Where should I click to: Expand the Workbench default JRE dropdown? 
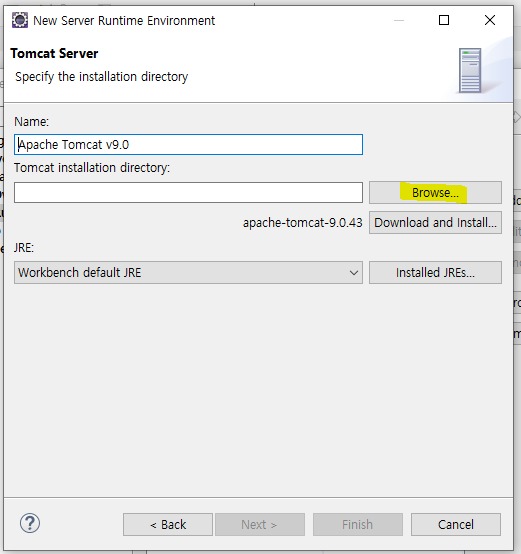pyautogui.click(x=188, y=272)
